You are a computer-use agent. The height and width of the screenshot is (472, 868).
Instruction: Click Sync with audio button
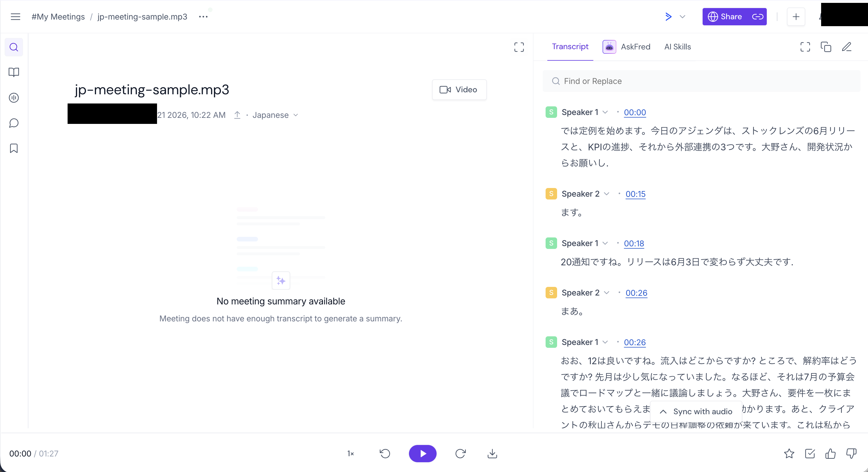point(696,411)
